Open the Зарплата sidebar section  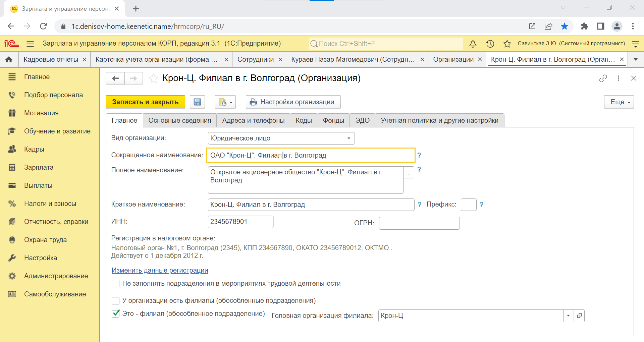click(x=39, y=167)
